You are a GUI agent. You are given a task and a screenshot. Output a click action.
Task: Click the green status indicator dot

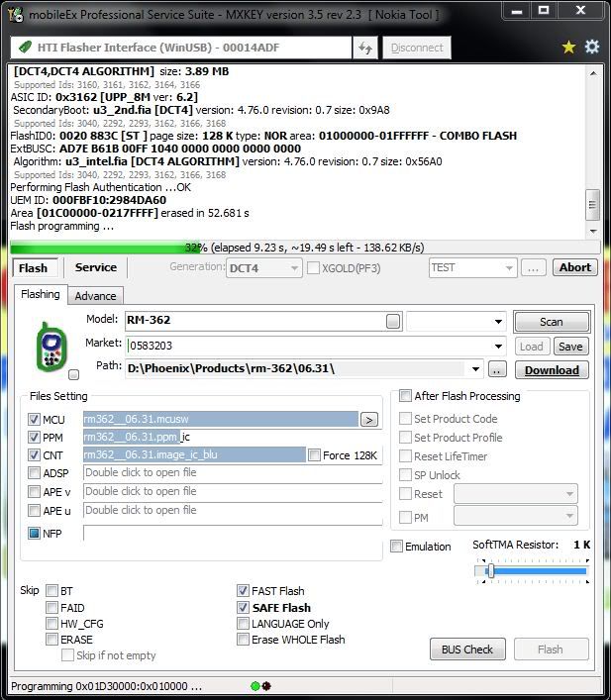point(255,686)
